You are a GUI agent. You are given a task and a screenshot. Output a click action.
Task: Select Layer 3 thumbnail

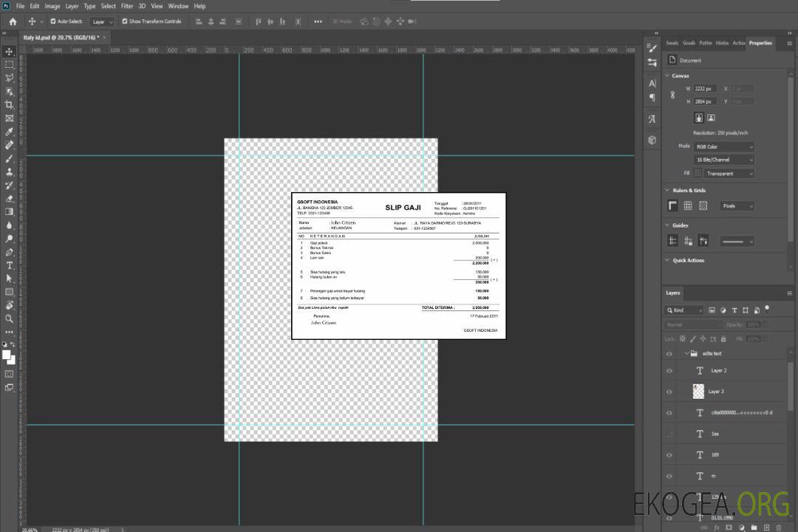(x=699, y=392)
